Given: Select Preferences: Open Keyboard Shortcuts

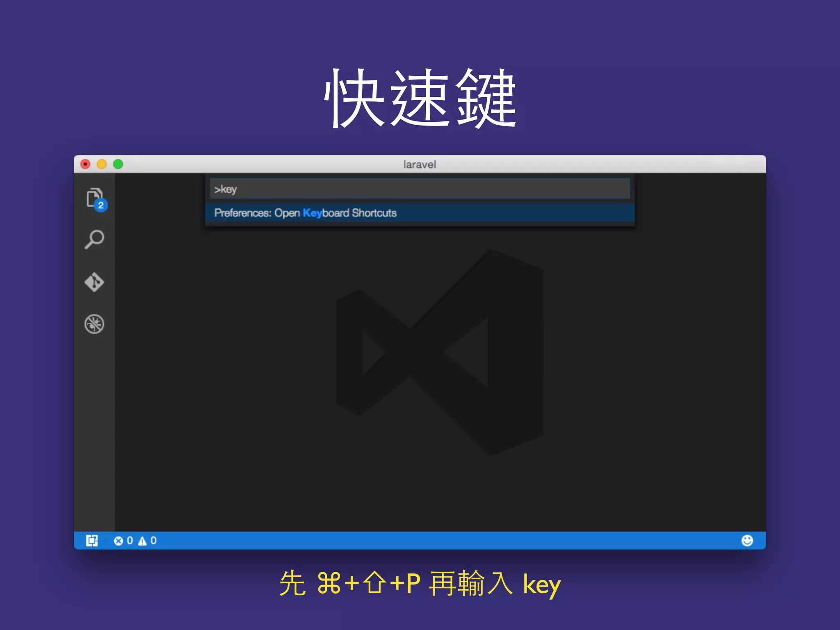Looking at the screenshot, I should (420, 213).
